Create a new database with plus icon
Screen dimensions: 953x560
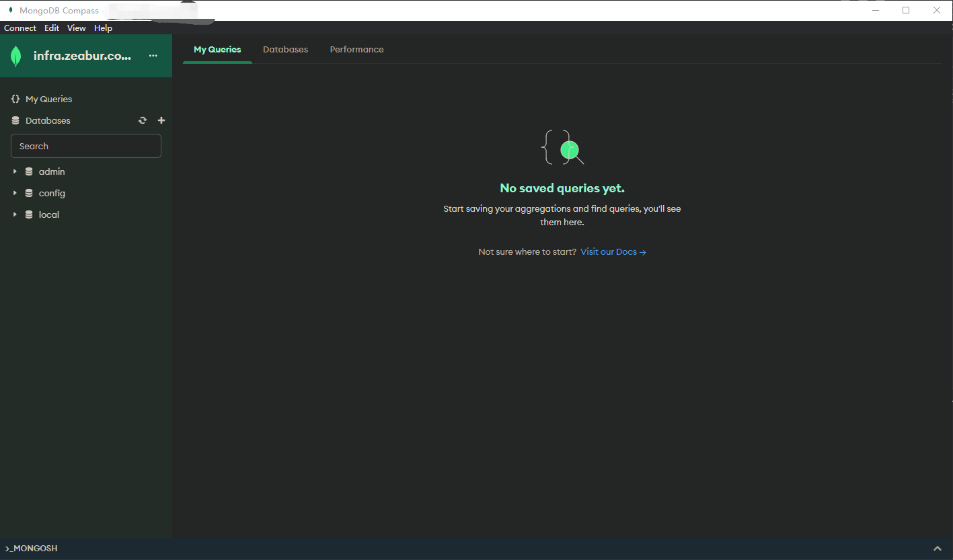(161, 120)
